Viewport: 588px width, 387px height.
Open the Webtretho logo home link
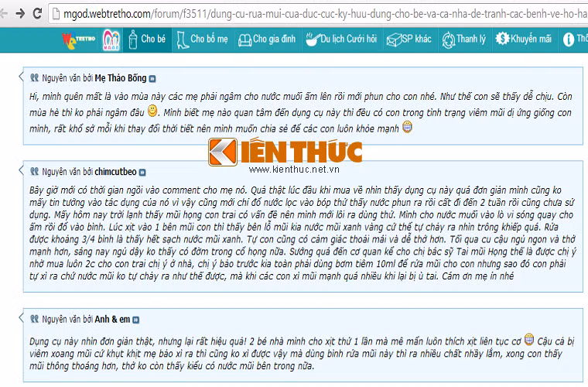78,39
